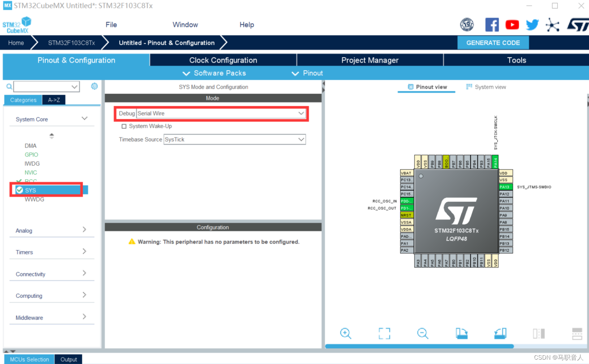Viewport: 589px width, 364px height.
Task: Open the Software Packs dropdown
Action: pos(214,73)
